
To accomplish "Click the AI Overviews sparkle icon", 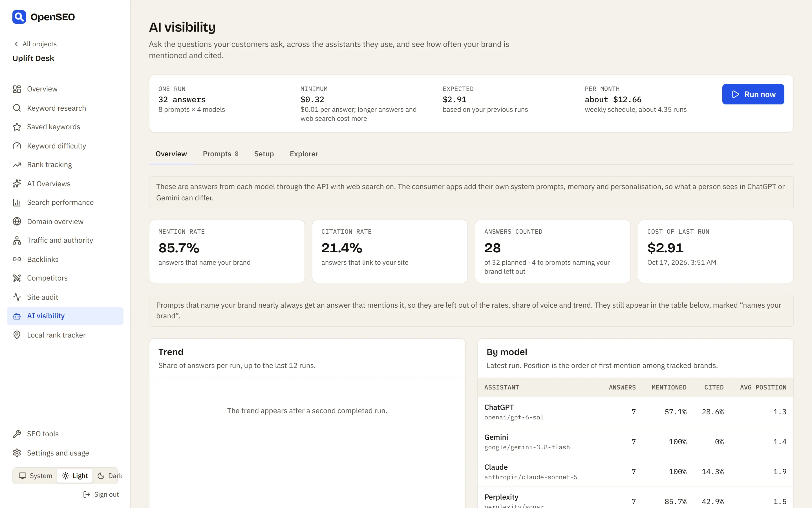I will click(x=17, y=183).
